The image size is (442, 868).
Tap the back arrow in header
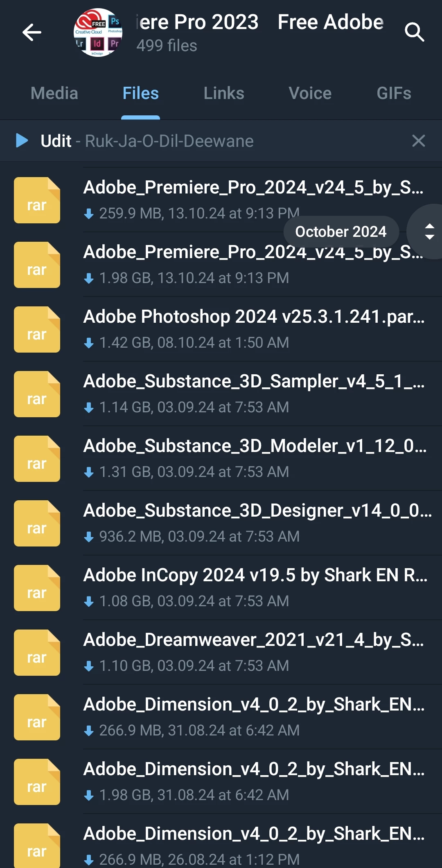pyautogui.click(x=32, y=32)
